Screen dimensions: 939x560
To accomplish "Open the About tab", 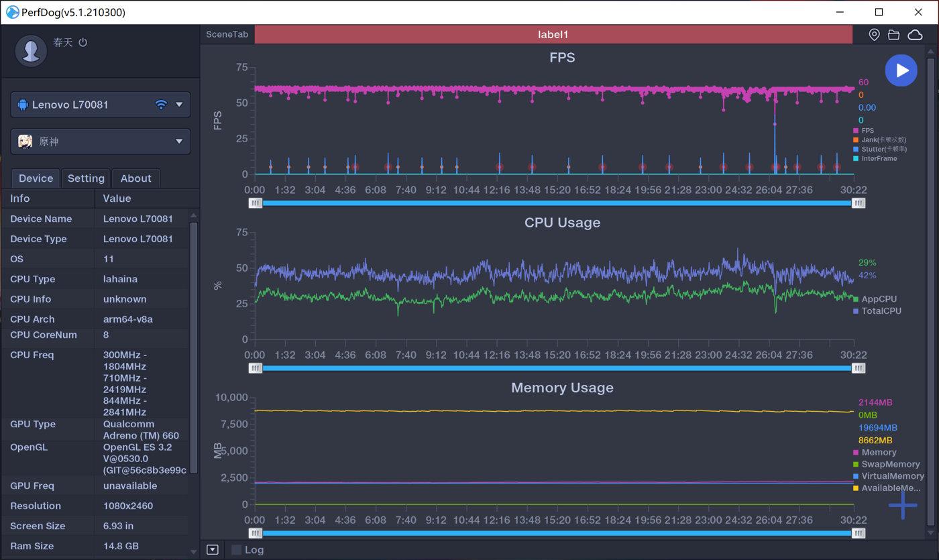I will pyautogui.click(x=135, y=178).
